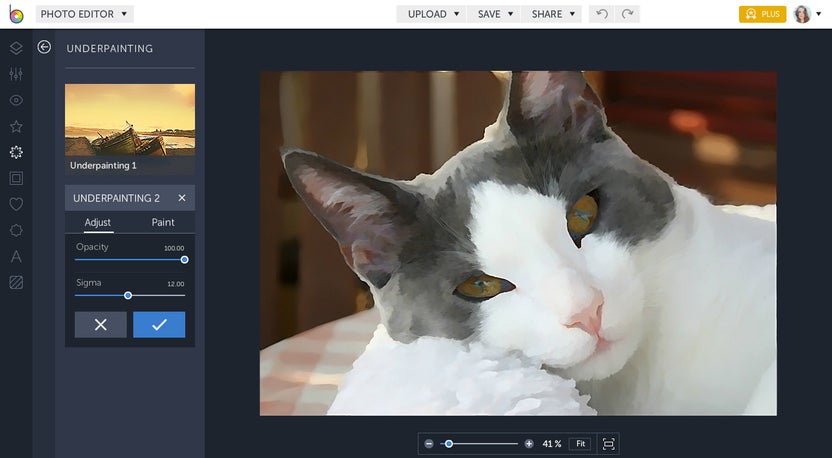This screenshot has width=832, height=458.
Task: Upgrade with the Plus button
Action: (762, 14)
